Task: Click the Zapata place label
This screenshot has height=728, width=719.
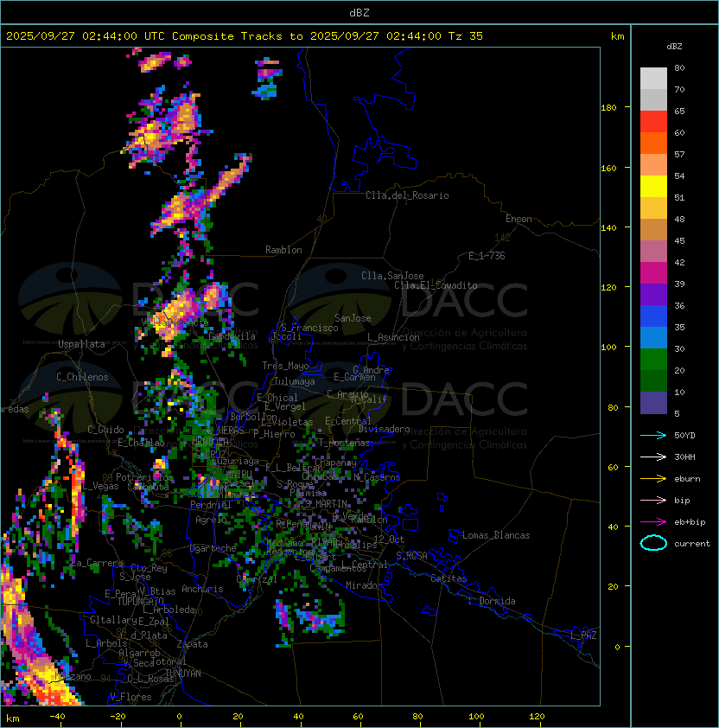Action: coord(192,644)
